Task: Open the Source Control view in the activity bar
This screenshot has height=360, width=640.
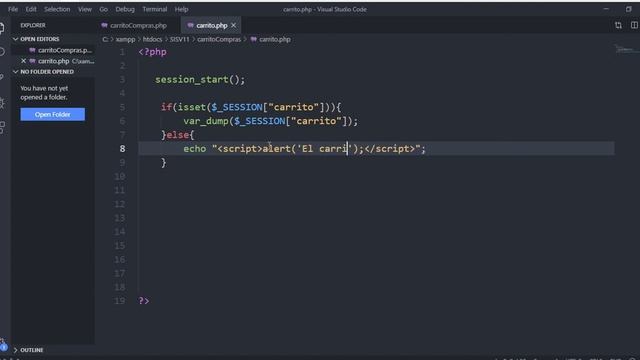Action: [x=2, y=77]
